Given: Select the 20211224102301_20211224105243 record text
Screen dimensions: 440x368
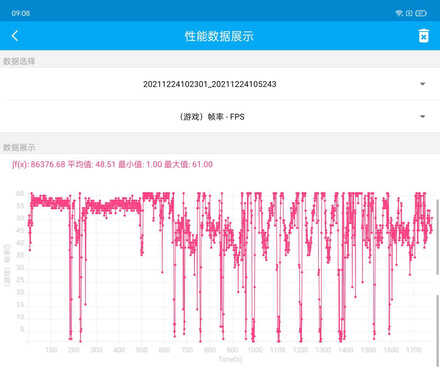Looking at the screenshot, I should click(x=210, y=84).
